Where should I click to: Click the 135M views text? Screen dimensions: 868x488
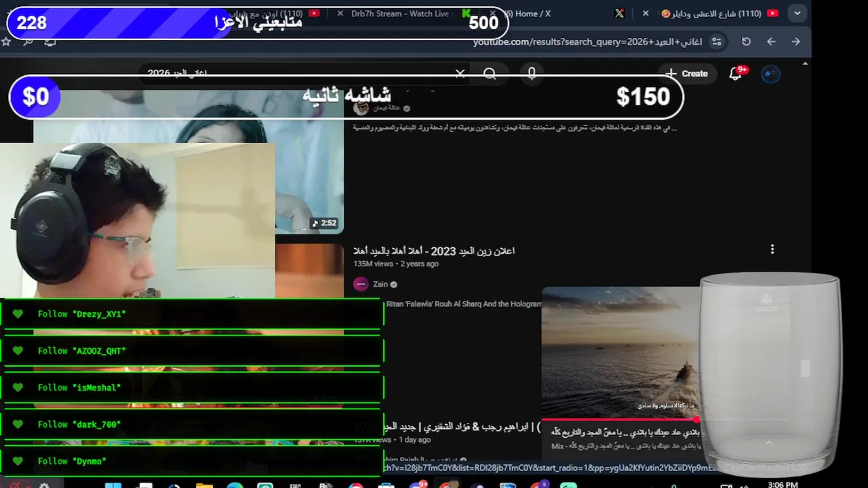click(x=373, y=264)
